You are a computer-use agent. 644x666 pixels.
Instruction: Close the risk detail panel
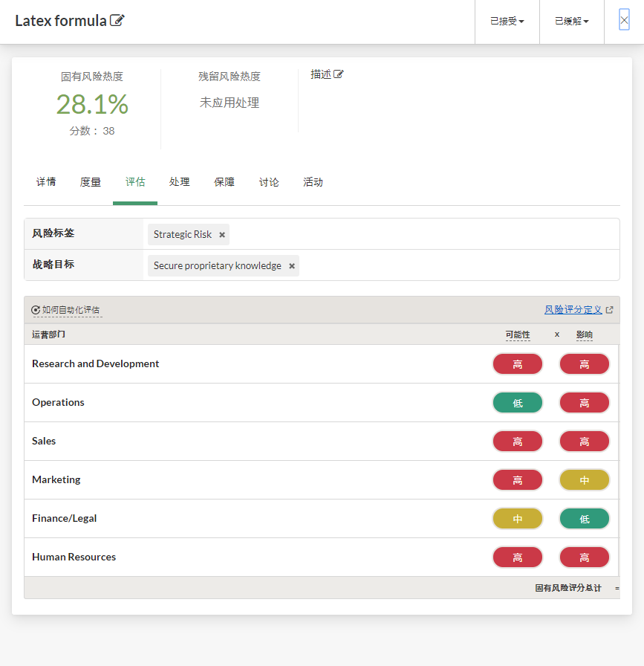coord(624,21)
